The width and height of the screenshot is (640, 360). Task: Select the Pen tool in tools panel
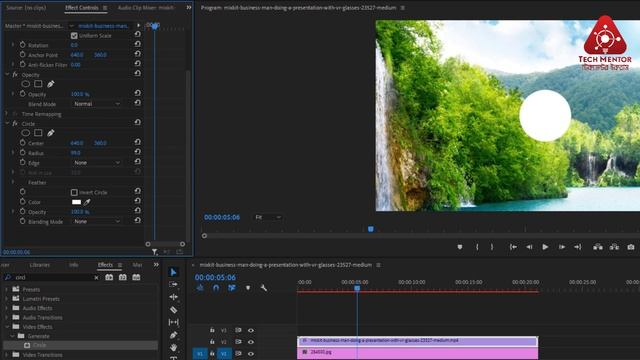coord(173,335)
